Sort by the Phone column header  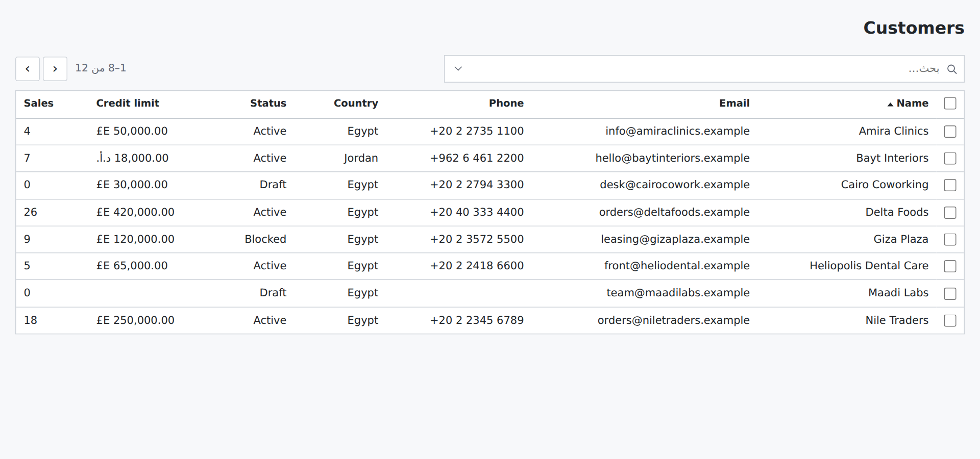[x=506, y=104]
